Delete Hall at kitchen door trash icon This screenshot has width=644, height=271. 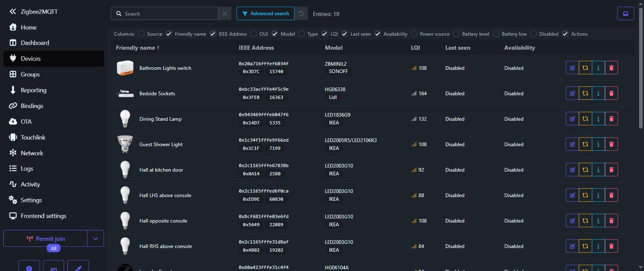611,170
